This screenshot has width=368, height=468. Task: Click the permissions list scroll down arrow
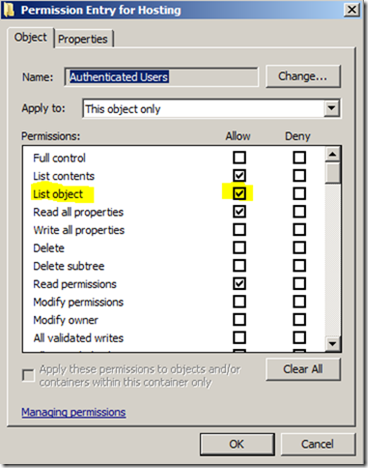[333, 343]
